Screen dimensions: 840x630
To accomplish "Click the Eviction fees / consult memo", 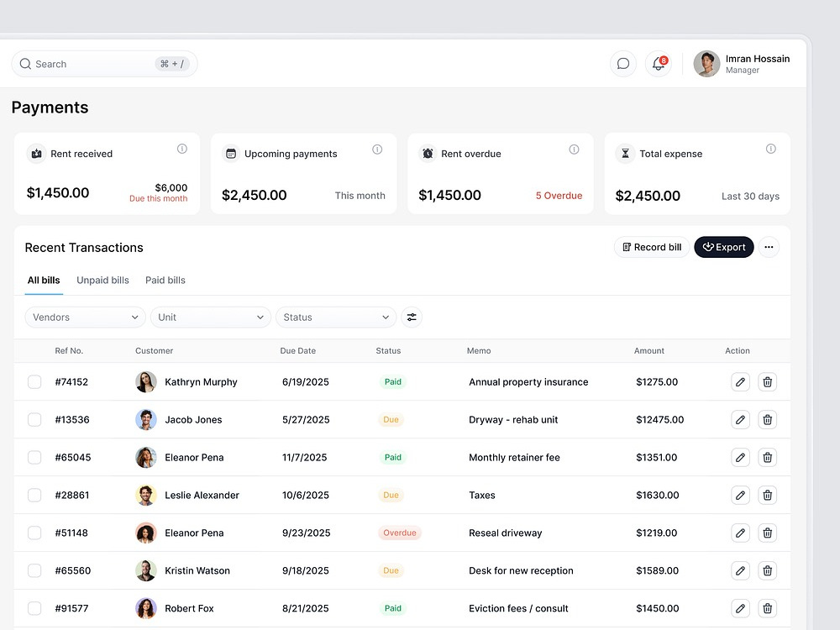I will pos(518,608).
